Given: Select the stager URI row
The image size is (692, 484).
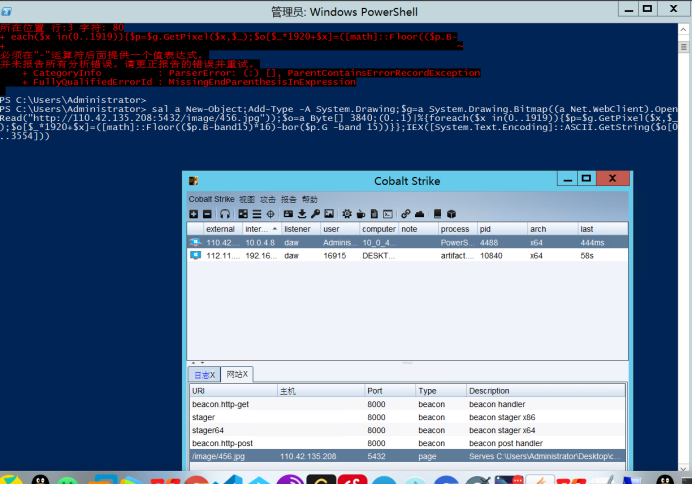Looking at the screenshot, I should tap(407, 417).
